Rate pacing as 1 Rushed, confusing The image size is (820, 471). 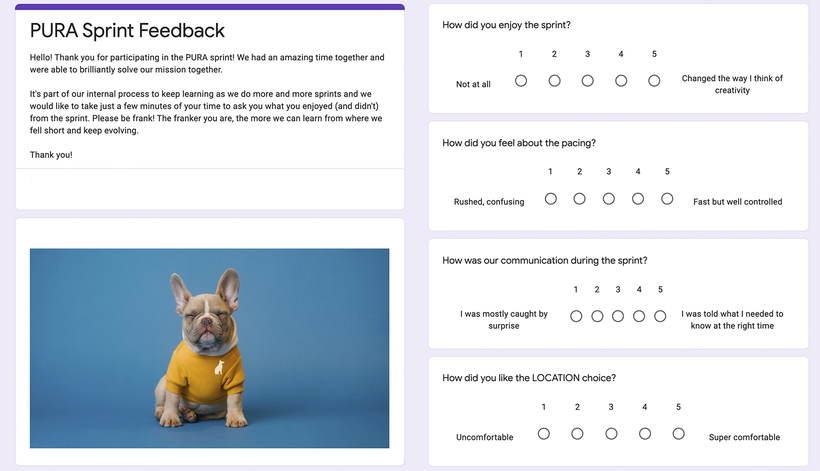point(550,199)
